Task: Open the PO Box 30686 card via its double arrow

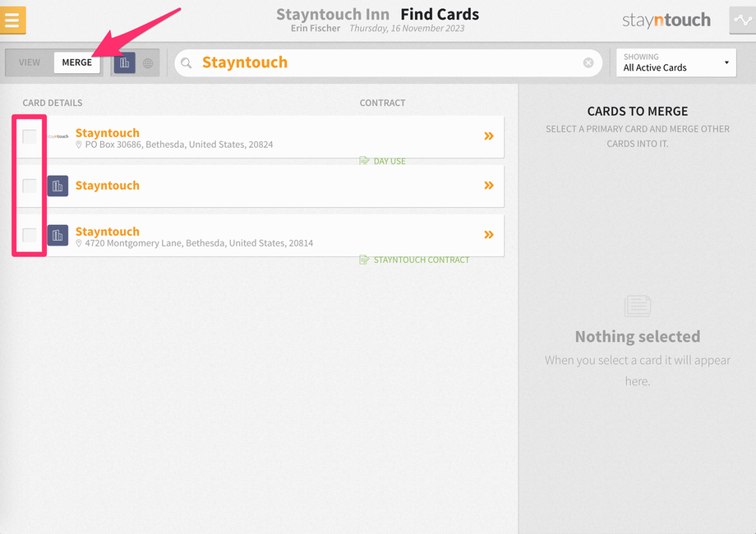Action: (489, 136)
